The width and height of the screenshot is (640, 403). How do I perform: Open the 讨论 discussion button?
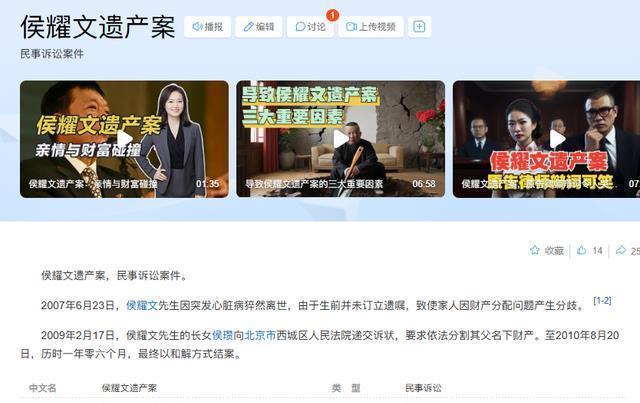(310, 27)
